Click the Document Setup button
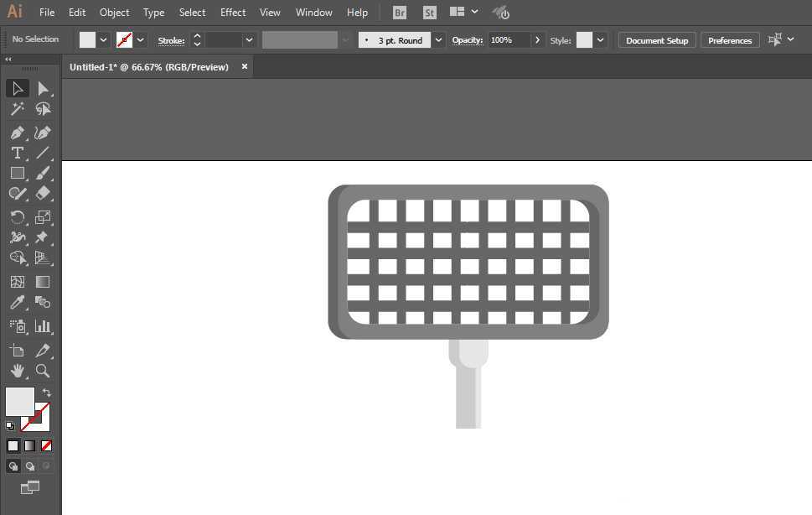The height and width of the screenshot is (515, 812). coord(656,40)
